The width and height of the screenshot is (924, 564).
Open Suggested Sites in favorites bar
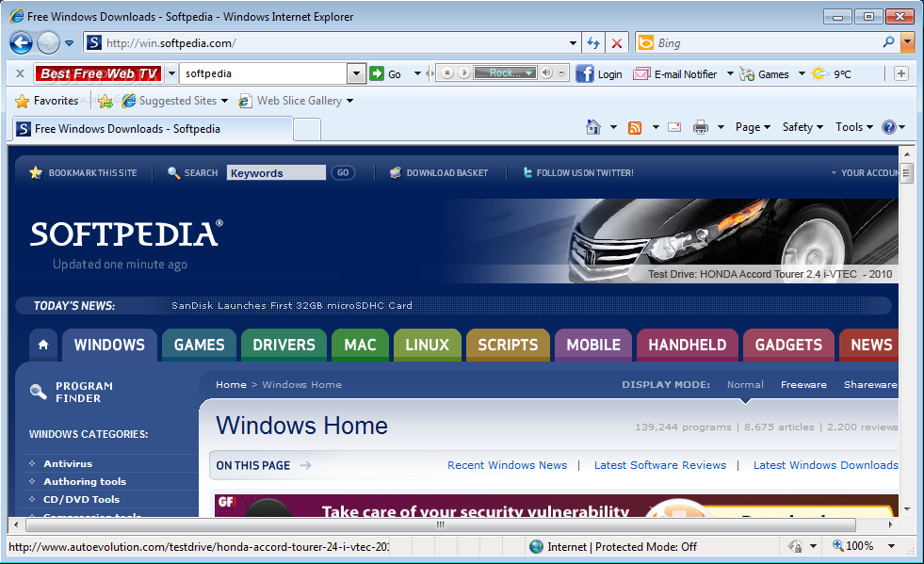tap(175, 101)
